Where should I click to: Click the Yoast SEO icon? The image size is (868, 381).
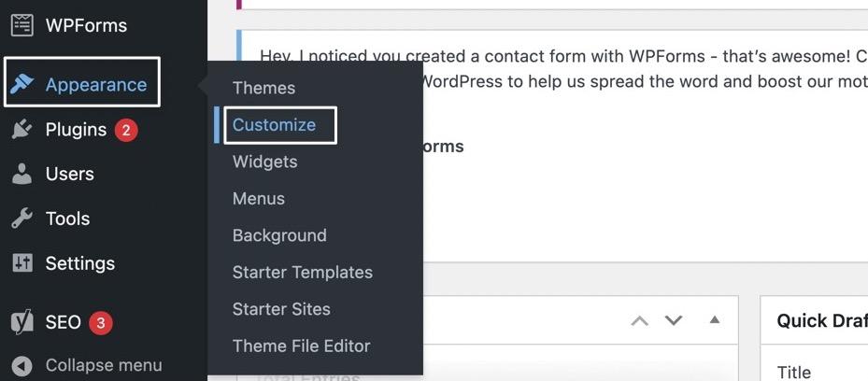click(22, 323)
